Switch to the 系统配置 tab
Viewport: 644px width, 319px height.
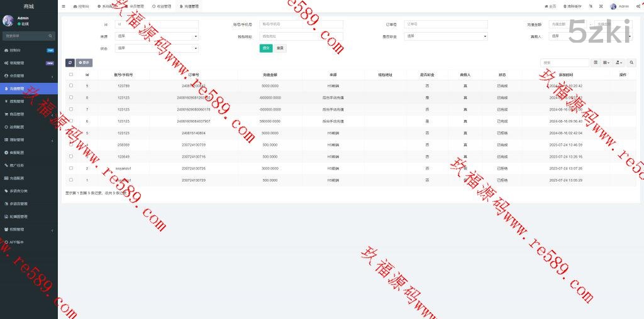coord(106,6)
